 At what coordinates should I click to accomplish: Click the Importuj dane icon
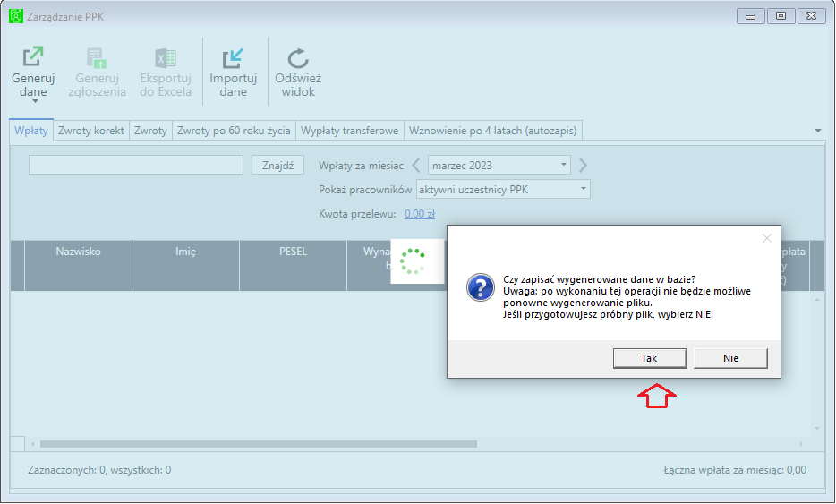pyautogui.click(x=233, y=57)
